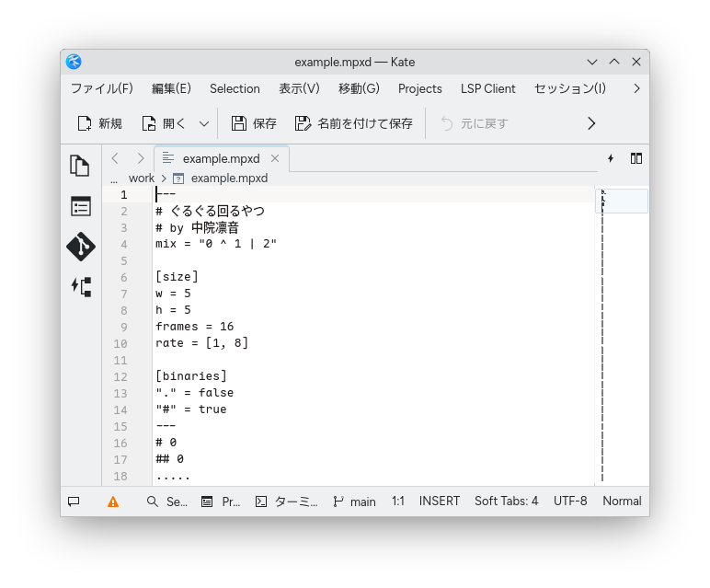Image resolution: width=710 pixels, height=588 pixels.
Task: Open the Documents sidebar panel icon
Action: coord(80,166)
